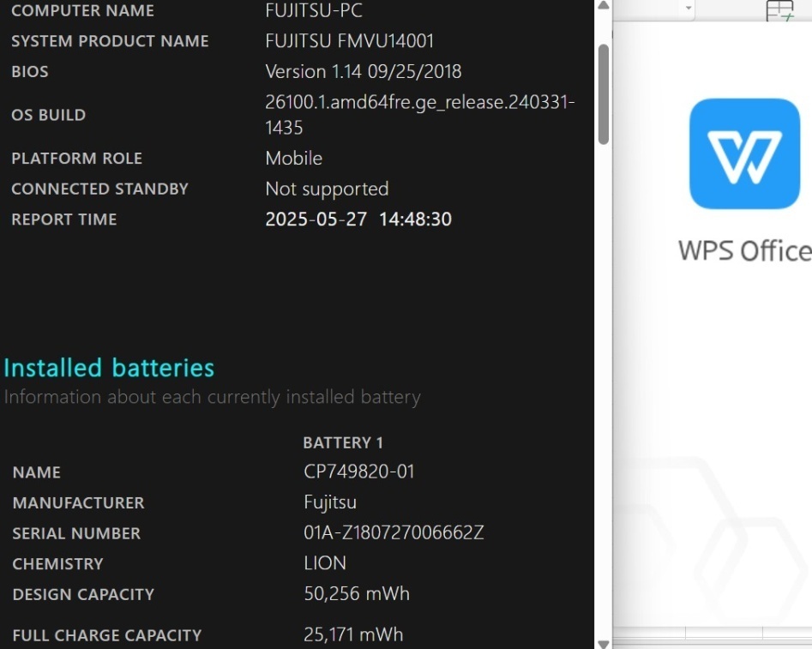Select the 'FUJITSU FMVU14001' product name
This screenshot has width=812, height=649.
[350, 41]
